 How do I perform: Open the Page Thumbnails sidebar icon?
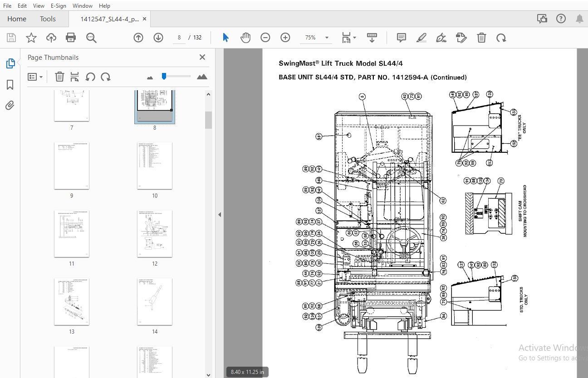coord(10,64)
